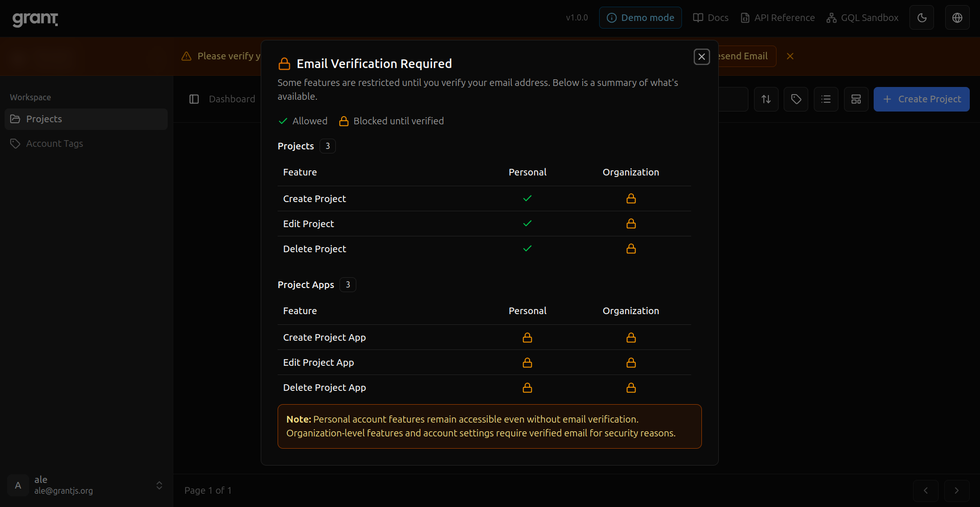Select Projects in the sidebar
Image resolution: width=980 pixels, height=507 pixels.
[x=86, y=119]
